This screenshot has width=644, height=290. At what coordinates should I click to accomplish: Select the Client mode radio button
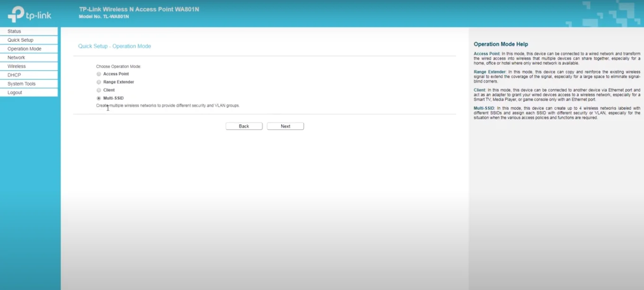pyautogui.click(x=99, y=90)
